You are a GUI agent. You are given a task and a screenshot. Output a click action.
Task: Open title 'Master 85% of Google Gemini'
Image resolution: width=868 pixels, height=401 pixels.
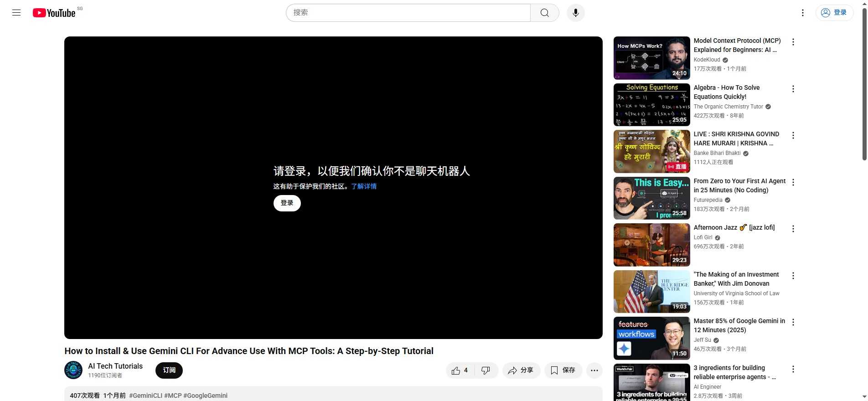pos(739,325)
